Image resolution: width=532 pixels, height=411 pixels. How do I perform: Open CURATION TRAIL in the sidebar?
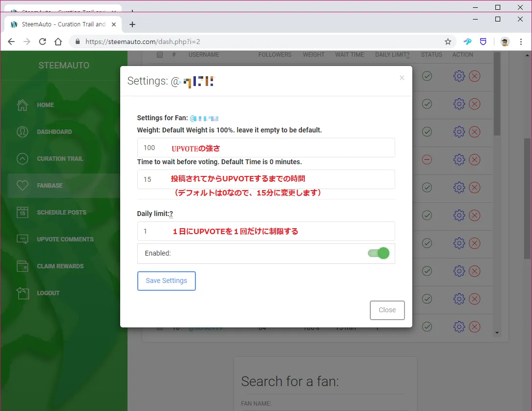tap(60, 158)
